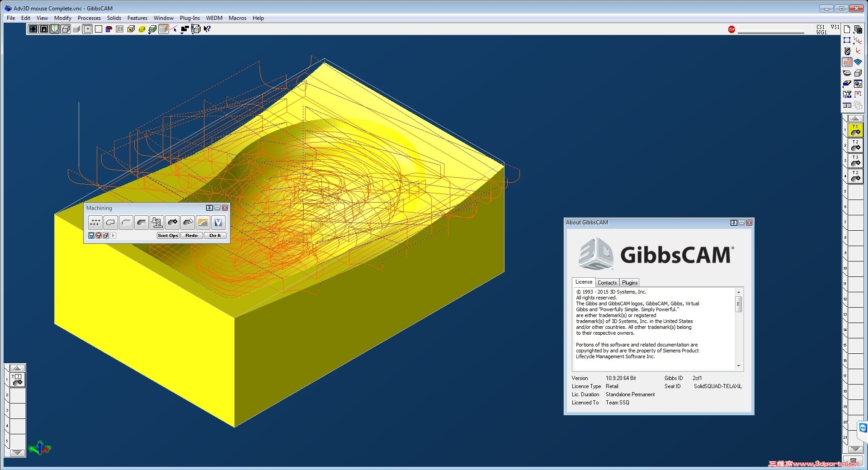Select the Thread Milling process icon
Screen dimensions: 868x470
[157, 222]
